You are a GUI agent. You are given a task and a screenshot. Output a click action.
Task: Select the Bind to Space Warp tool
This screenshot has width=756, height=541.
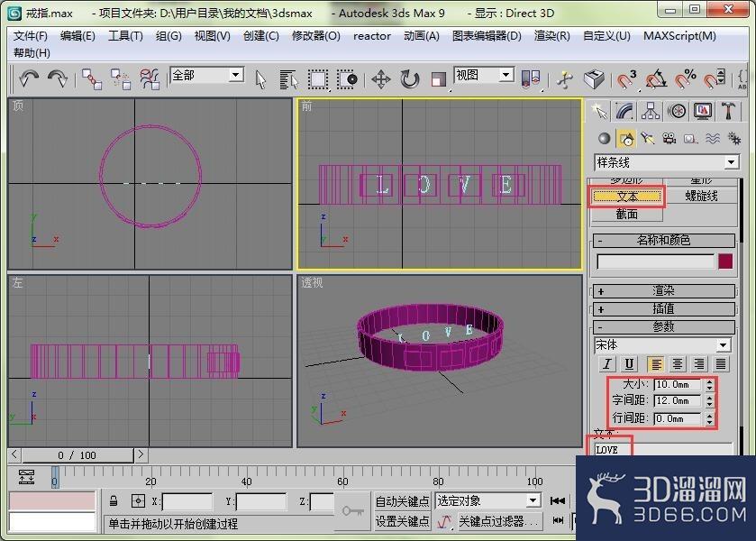click(150, 78)
